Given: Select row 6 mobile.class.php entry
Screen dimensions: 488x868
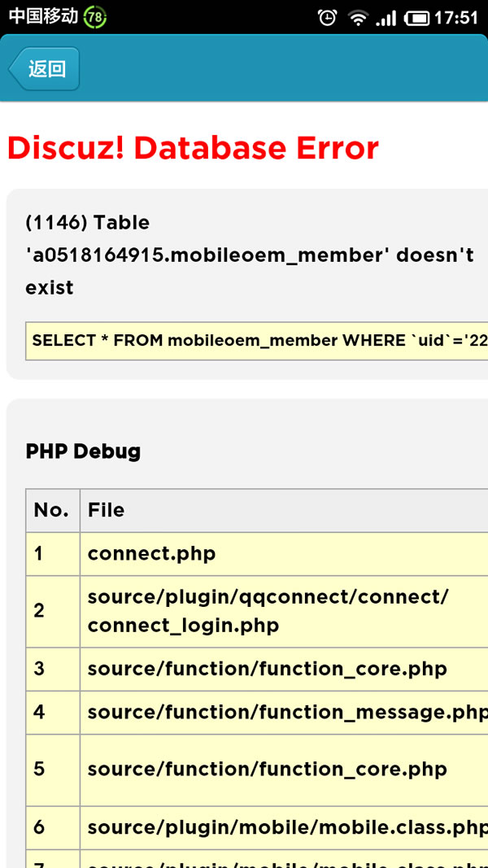Looking at the screenshot, I should [x=257, y=827].
